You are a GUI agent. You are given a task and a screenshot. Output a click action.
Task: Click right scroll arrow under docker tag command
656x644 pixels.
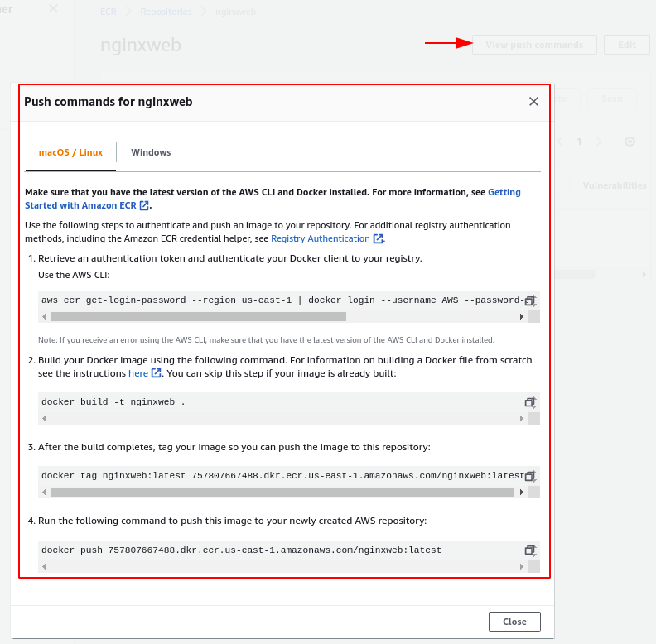pos(521,492)
